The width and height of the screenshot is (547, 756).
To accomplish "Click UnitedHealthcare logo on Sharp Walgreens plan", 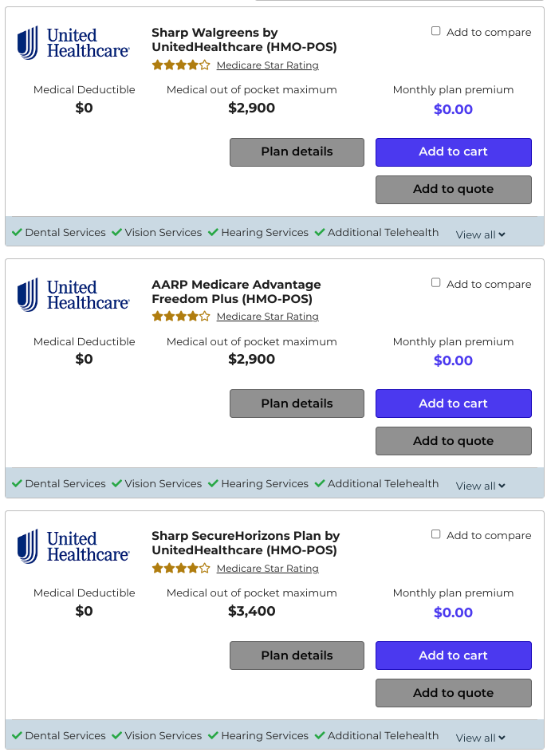I will point(73,43).
